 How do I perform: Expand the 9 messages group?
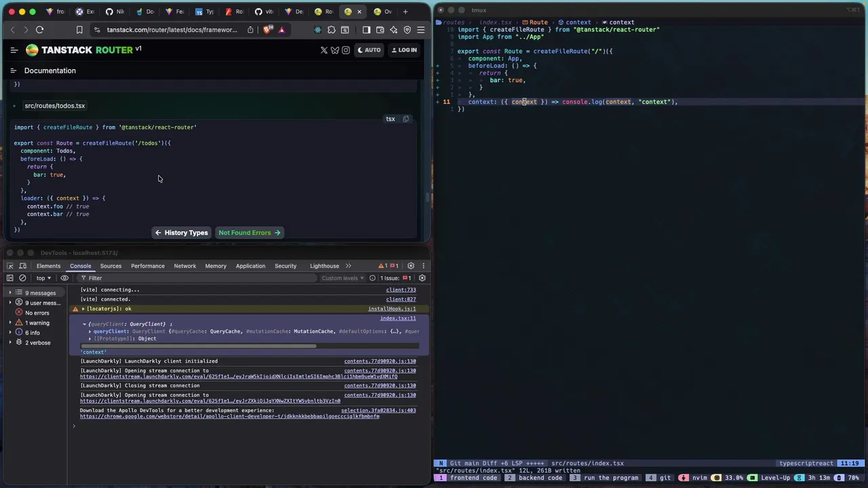pyautogui.click(x=9, y=293)
